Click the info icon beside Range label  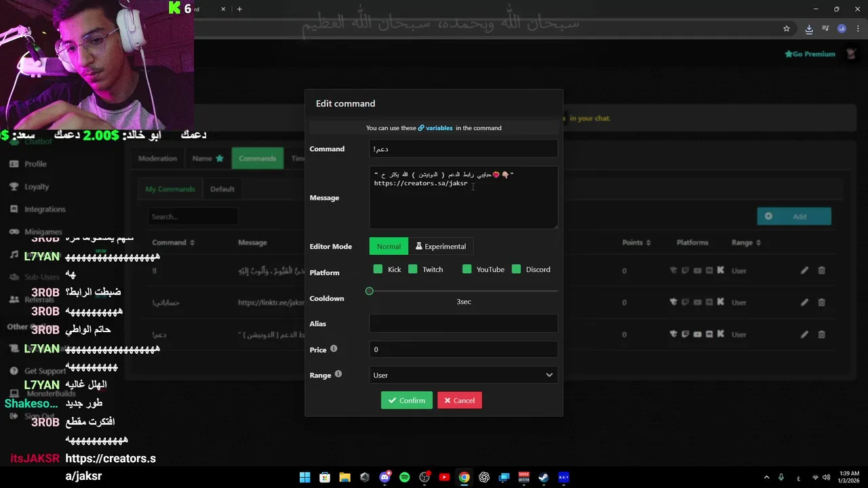point(338,374)
